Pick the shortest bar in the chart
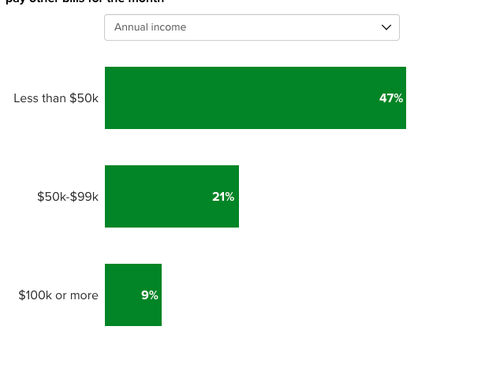This screenshot has height=381, width=500. pyautogui.click(x=133, y=295)
